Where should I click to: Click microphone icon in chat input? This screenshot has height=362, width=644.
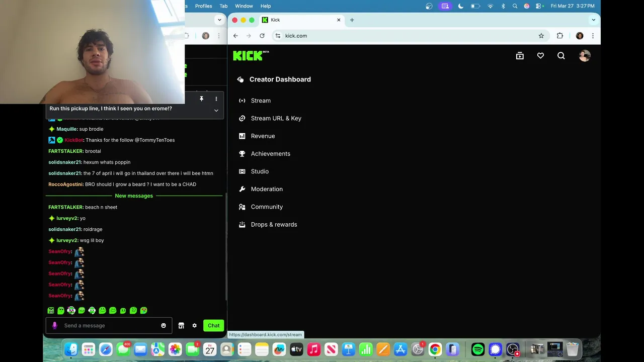[55, 325]
